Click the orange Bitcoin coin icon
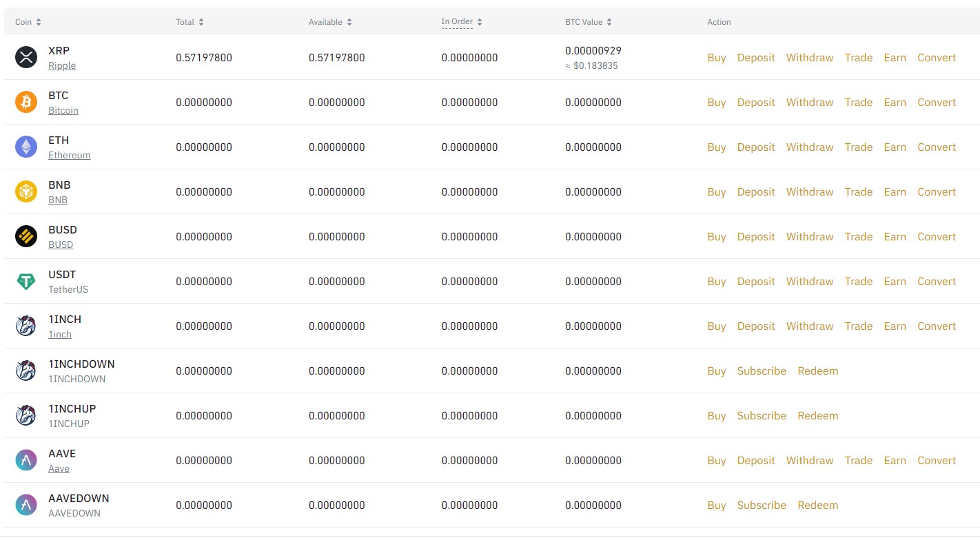 click(26, 103)
